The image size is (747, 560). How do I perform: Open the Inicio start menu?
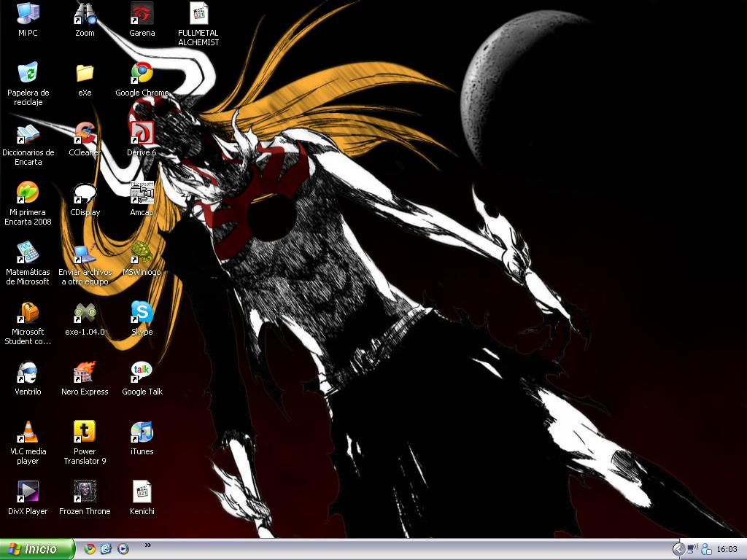click(x=37, y=549)
